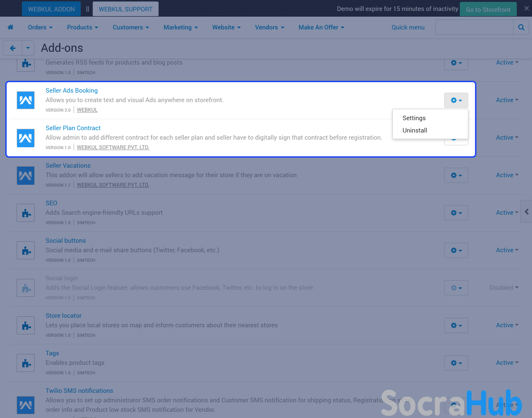Click the Twilio SMS notifications Webkul logo
The height and width of the screenshot is (418, 532).
pos(26,405)
